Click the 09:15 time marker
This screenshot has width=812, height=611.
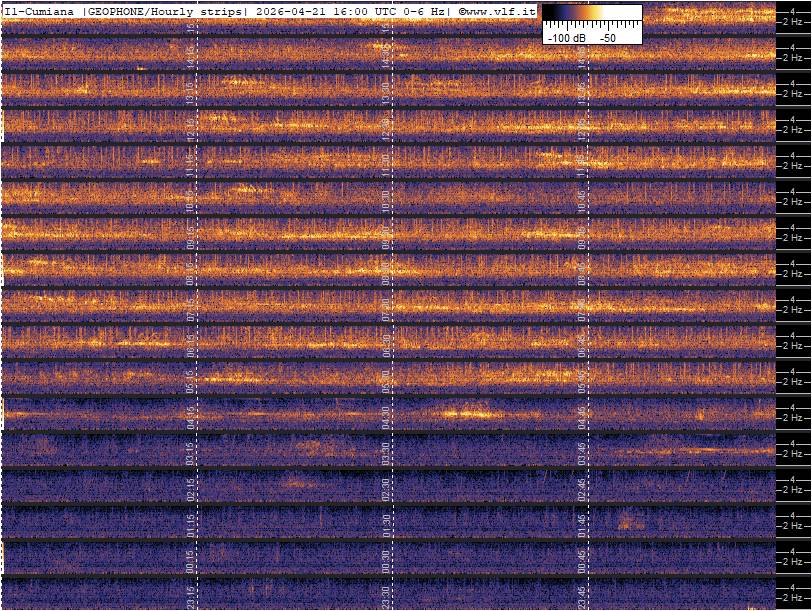pos(191,236)
